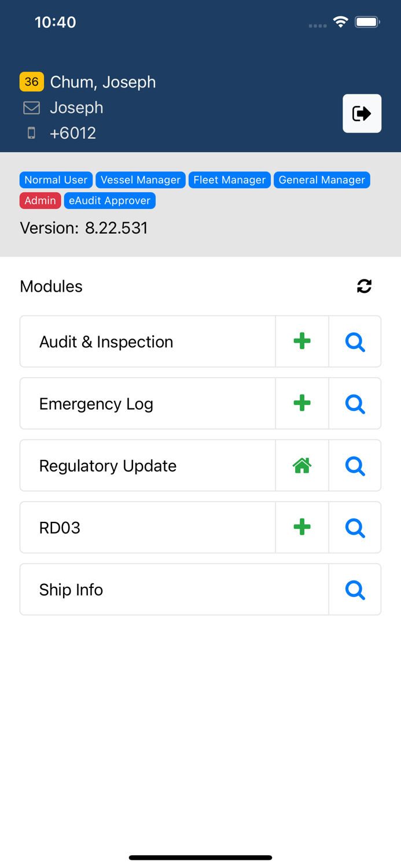Add a new Audit & Inspection entry

click(x=301, y=341)
